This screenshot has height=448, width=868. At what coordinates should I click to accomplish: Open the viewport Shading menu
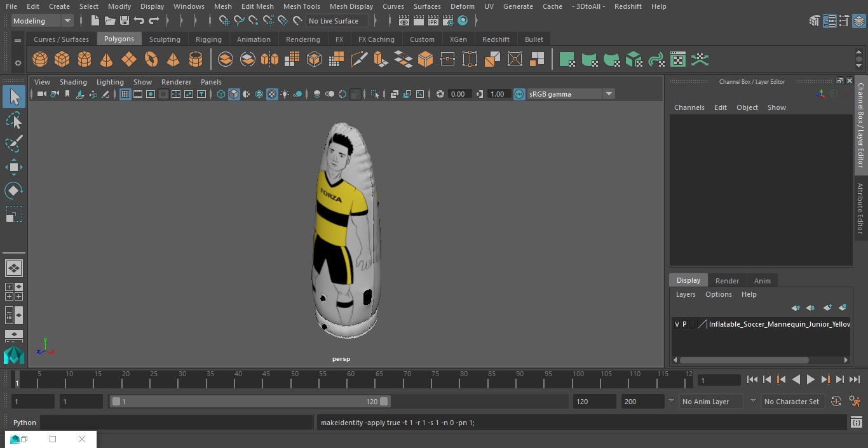coord(73,82)
